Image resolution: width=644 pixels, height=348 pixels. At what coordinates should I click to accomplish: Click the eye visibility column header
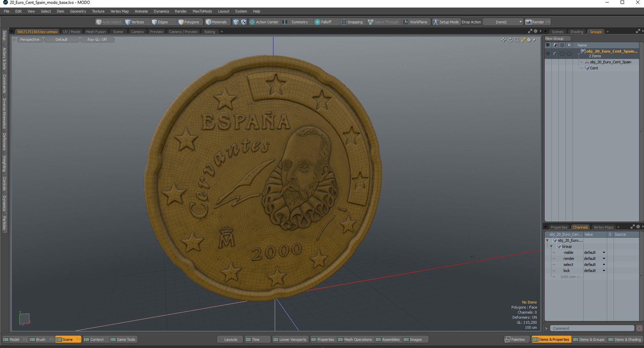tap(548, 45)
